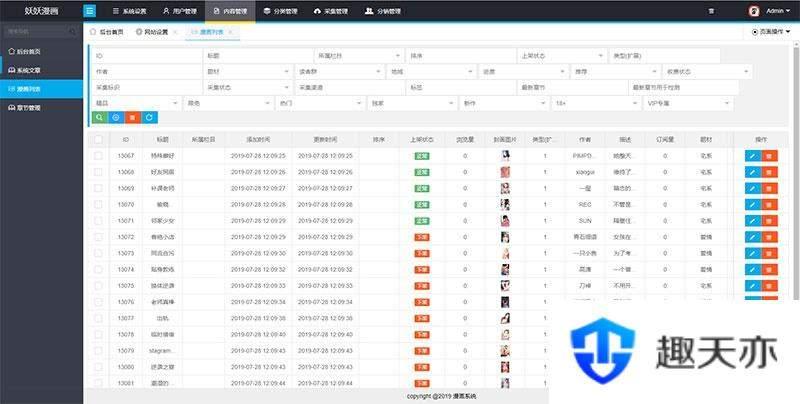The width and height of the screenshot is (800, 404).
Task: Open the Admin user dropdown menu
Action: 778,11
